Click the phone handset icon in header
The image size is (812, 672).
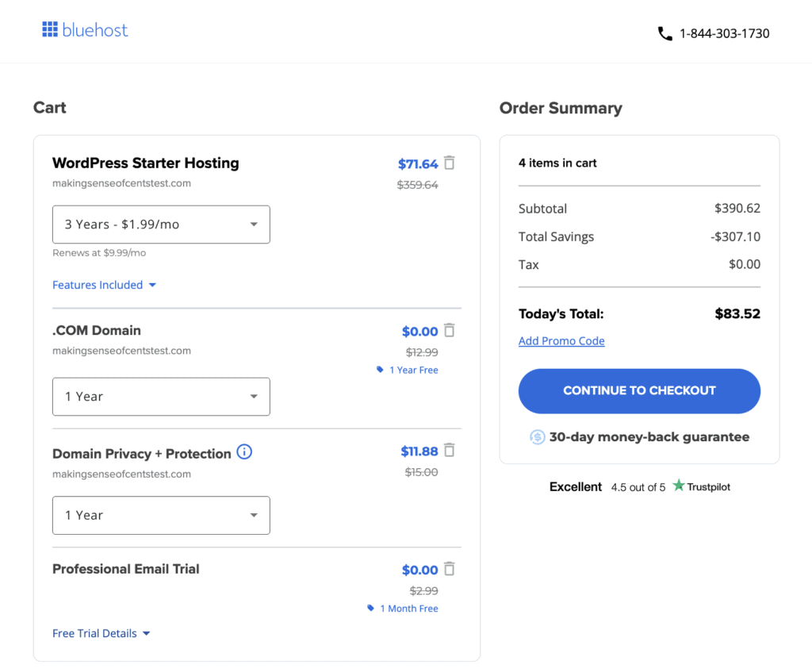coord(665,33)
